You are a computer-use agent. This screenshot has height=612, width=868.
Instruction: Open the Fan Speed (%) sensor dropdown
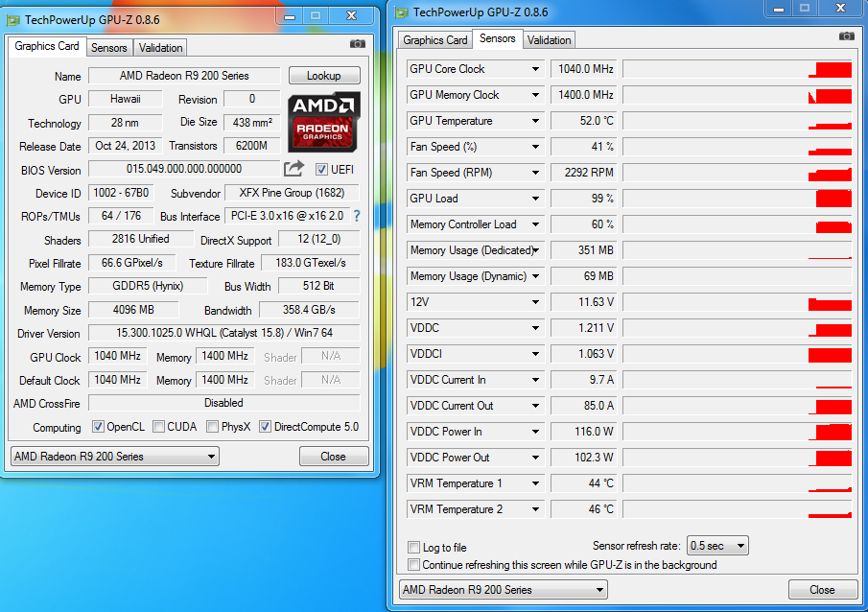click(535, 147)
